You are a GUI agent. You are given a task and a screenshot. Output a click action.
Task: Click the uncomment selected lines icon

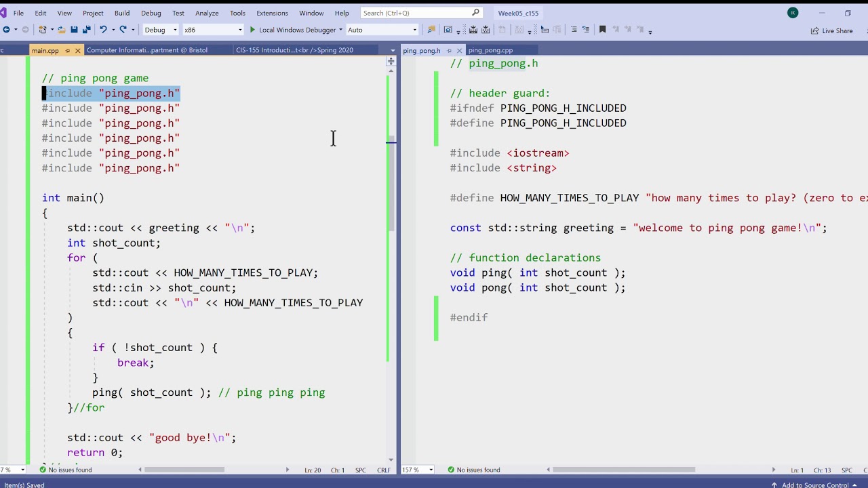coord(585,30)
